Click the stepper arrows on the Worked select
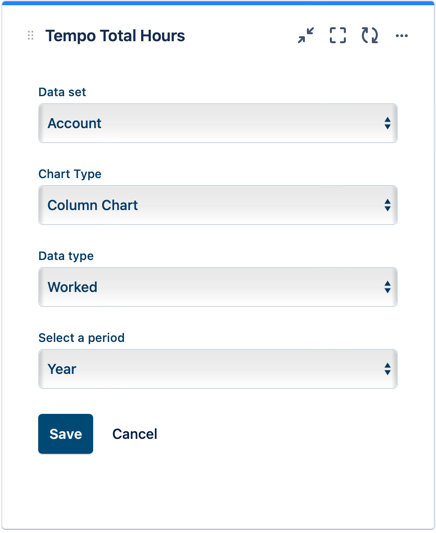Screen dimensions: 436x533 pos(387,287)
